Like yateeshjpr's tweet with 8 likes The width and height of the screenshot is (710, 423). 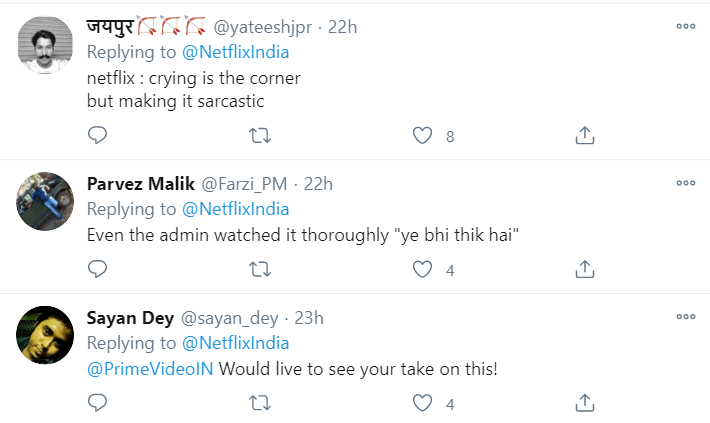tap(423, 135)
